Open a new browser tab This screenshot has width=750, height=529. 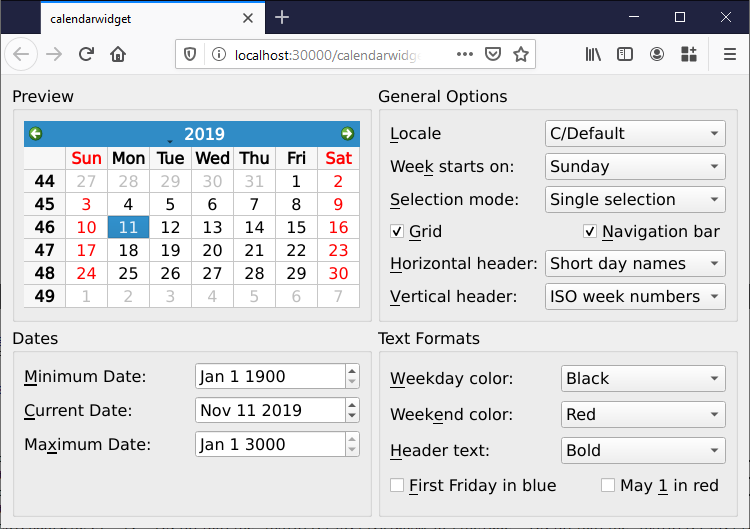[x=282, y=17]
